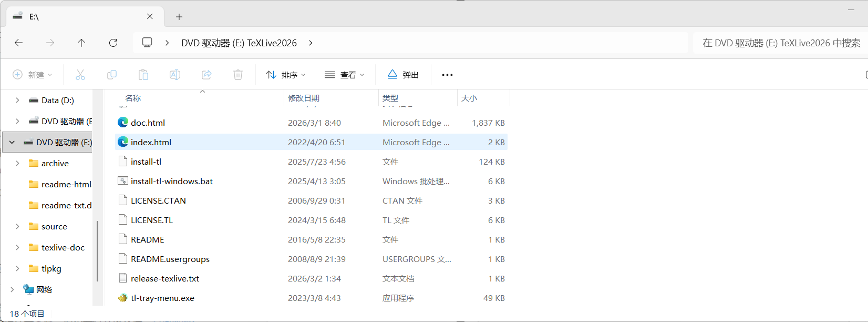Open the New (新建) dropdown
This screenshot has width=868, height=322.
tap(33, 75)
